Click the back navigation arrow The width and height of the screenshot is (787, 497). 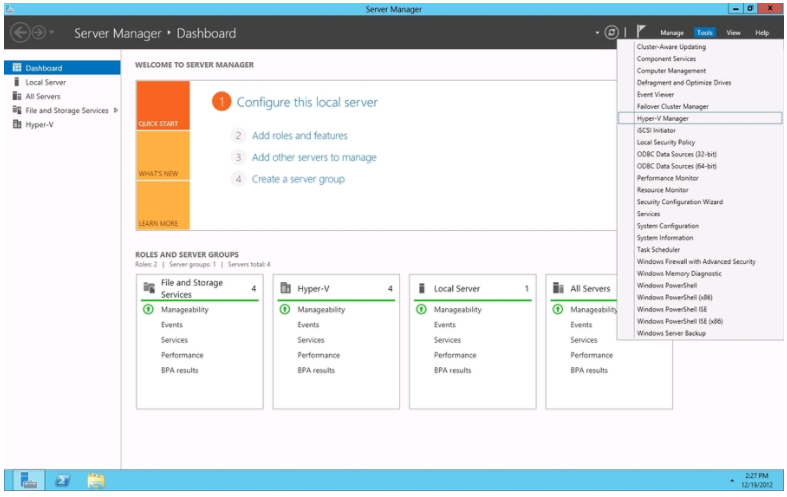click(x=20, y=33)
